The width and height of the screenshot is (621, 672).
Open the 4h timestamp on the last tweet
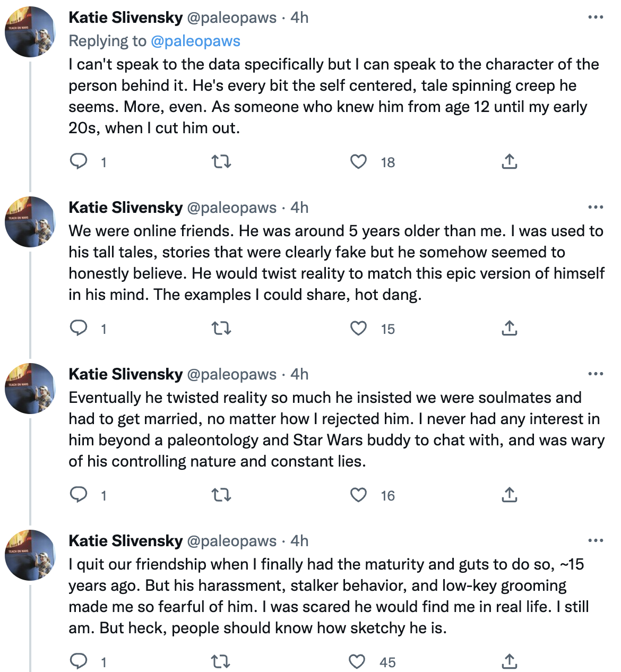click(x=299, y=541)
